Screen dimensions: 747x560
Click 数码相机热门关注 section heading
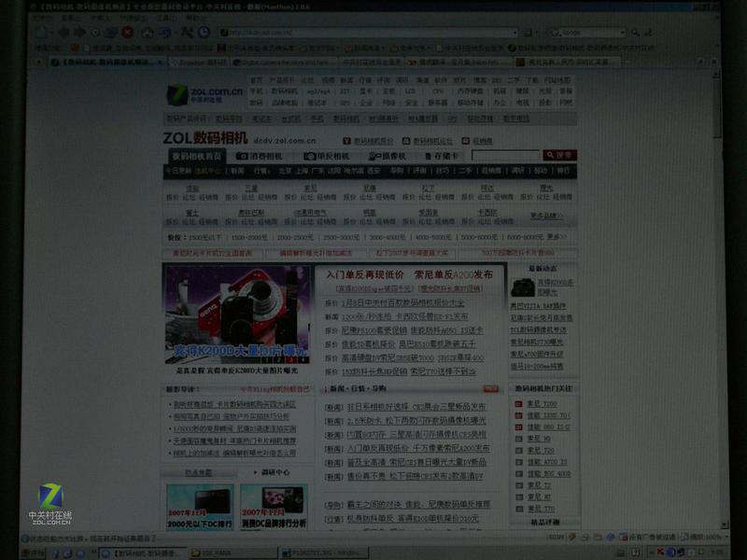pyautogui.click(x=543, y=388)
